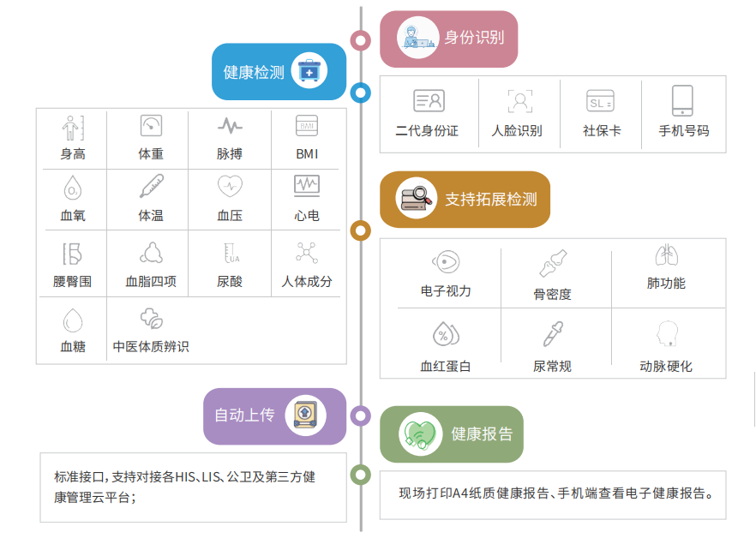
Task: Select the 支持拓展检测 orange header tab
Action: pyautogui.click(x=465, y=199)
